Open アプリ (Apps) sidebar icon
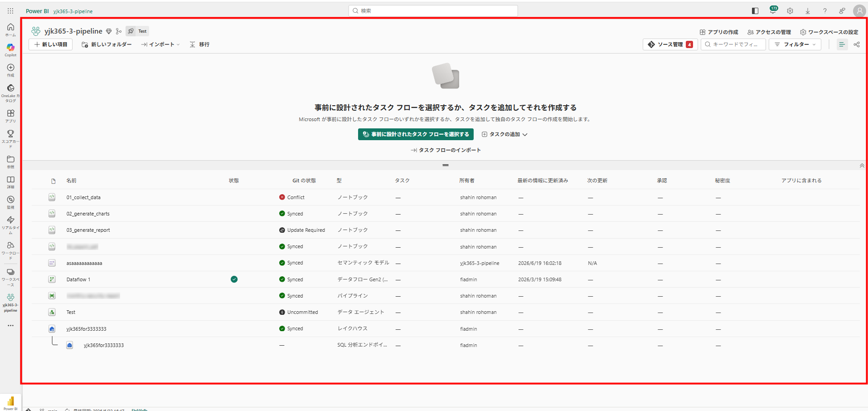This screenshot has width=868, height=411. pyautogui.click(x=10, y=116)
